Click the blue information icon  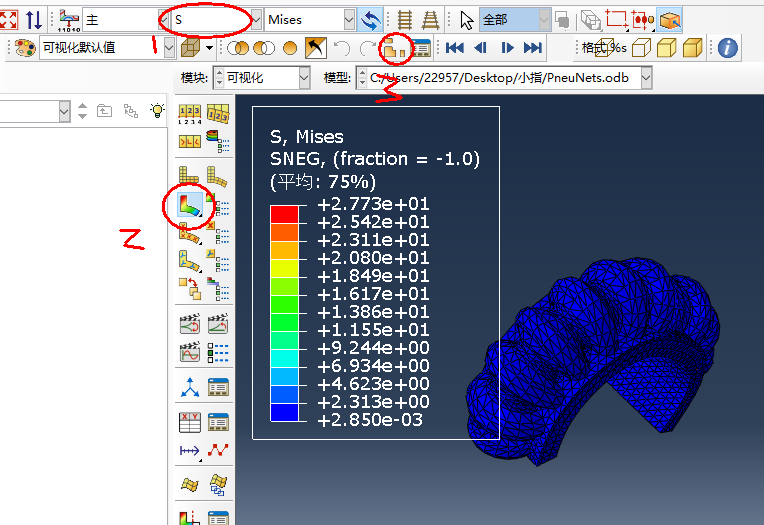727,47
